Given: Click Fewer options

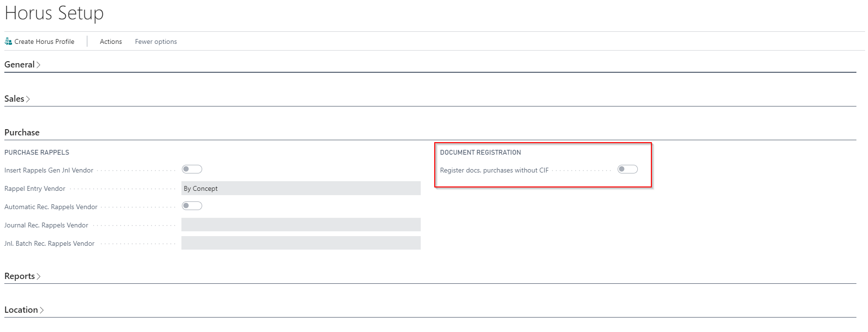Looking at the screenshot, I should [x=156, y=41].
